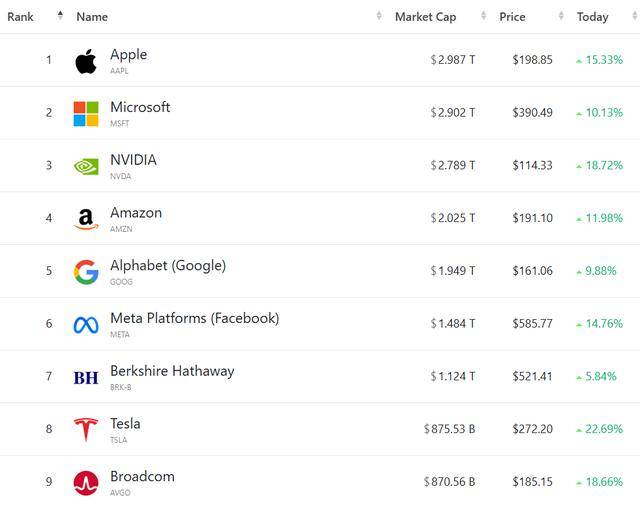Open the Berkshire Hathaway company link
640x506 pixels.
coord(172,371)
